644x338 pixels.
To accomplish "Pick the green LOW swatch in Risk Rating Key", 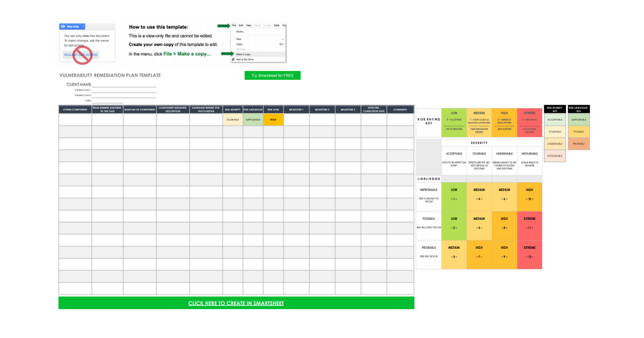I will 454,121.
